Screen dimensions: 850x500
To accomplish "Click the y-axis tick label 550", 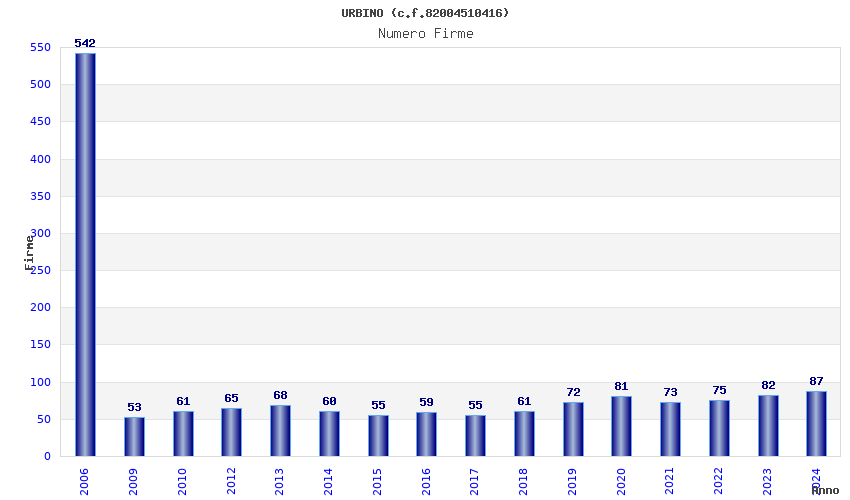I will pos(41,48).
